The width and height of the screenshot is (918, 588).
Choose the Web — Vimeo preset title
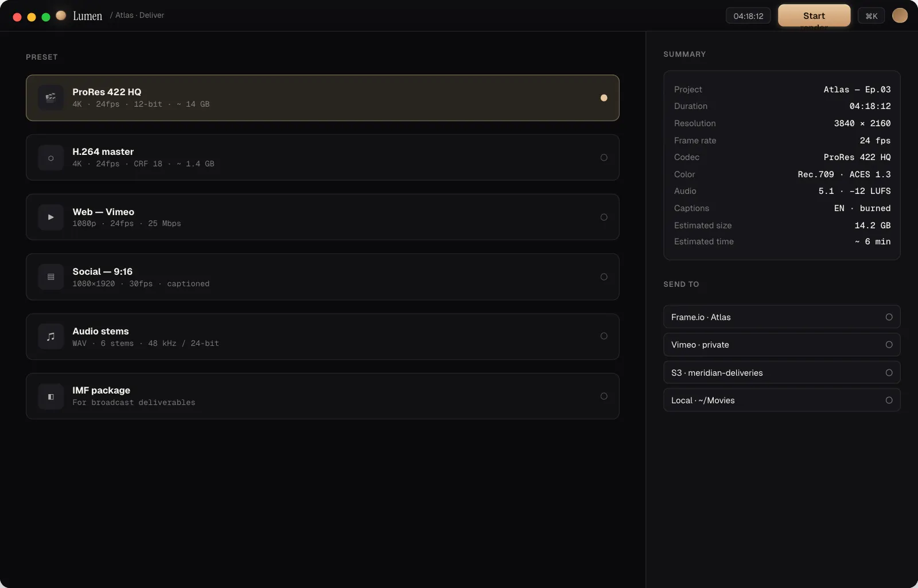point(103,212)
